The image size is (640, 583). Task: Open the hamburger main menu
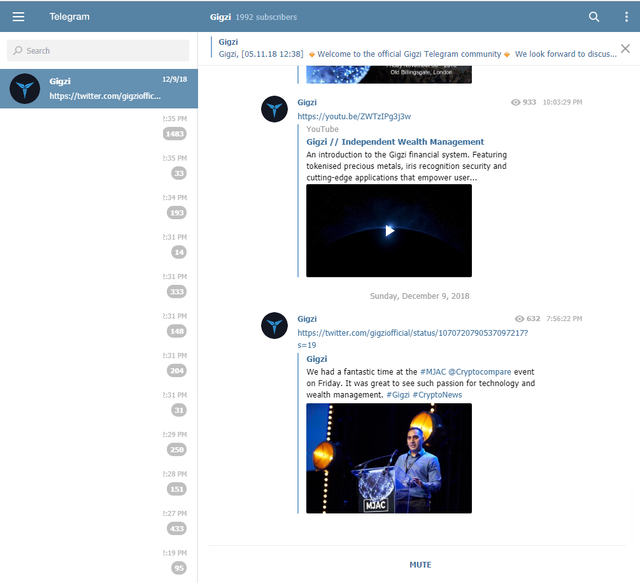[18, 16]
